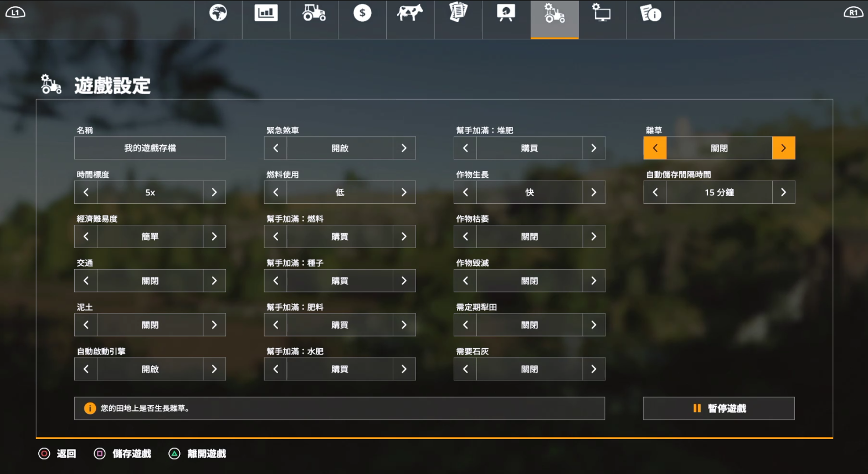Viewport: 868px width, 474px height.
Task: Toggle 泥土 setting with right arrow
Action: coord(214,325)
